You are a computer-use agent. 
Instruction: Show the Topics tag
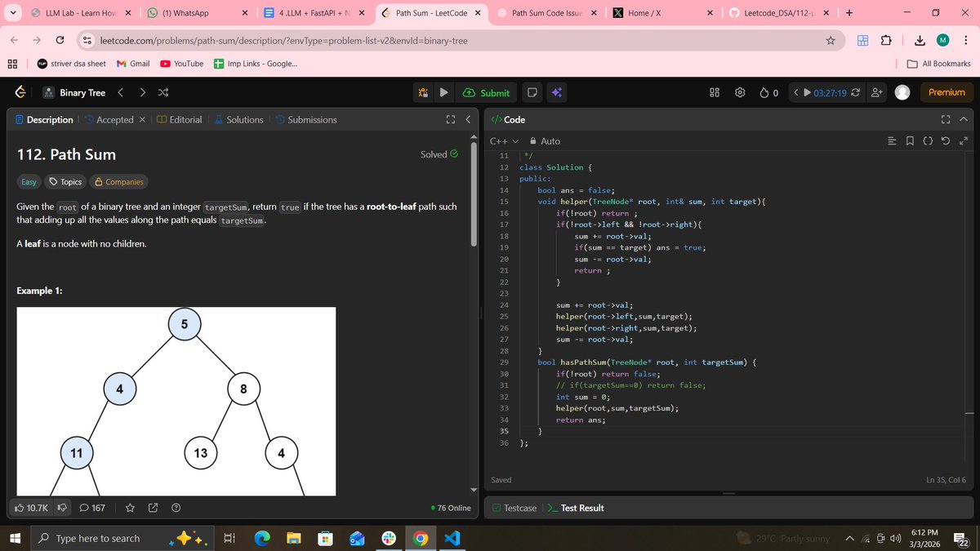pyautogui.click(x=65, y=182)
